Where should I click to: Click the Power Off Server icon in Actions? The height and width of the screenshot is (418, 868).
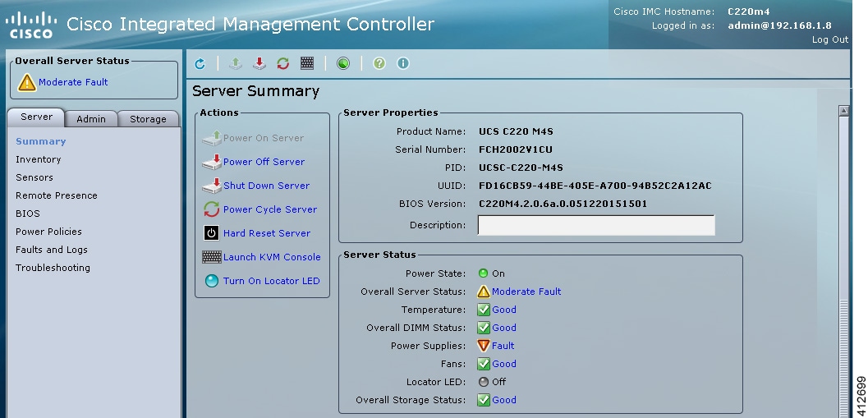212,162
